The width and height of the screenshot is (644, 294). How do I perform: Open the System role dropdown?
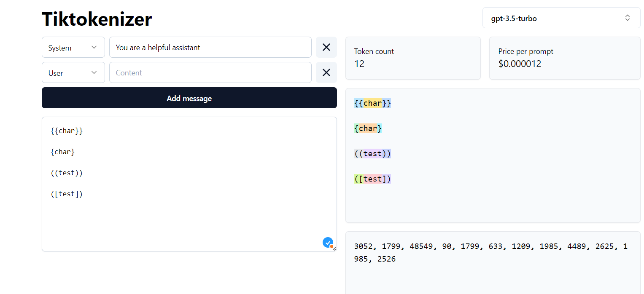coord(73,47)
